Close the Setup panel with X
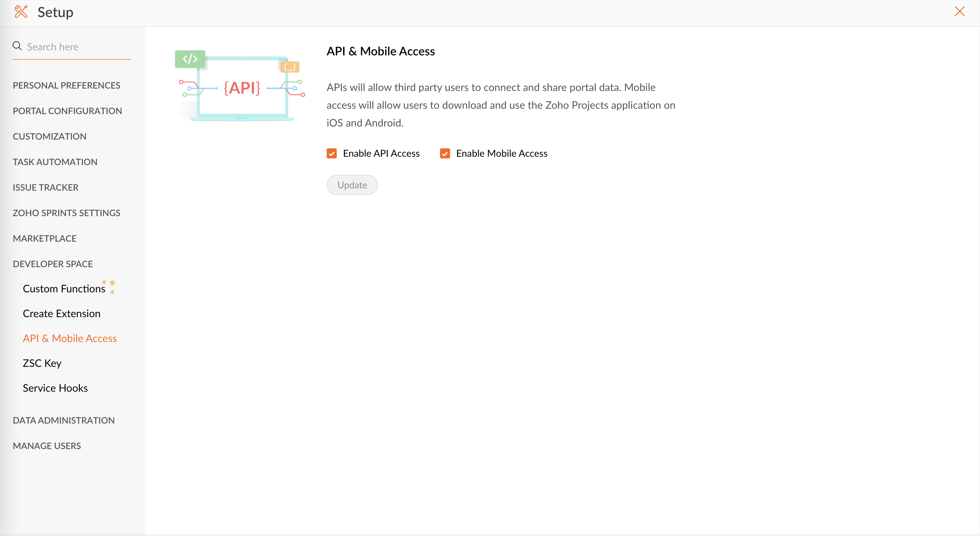This screenshot has width=980, height=536. [x=960, y=11]
